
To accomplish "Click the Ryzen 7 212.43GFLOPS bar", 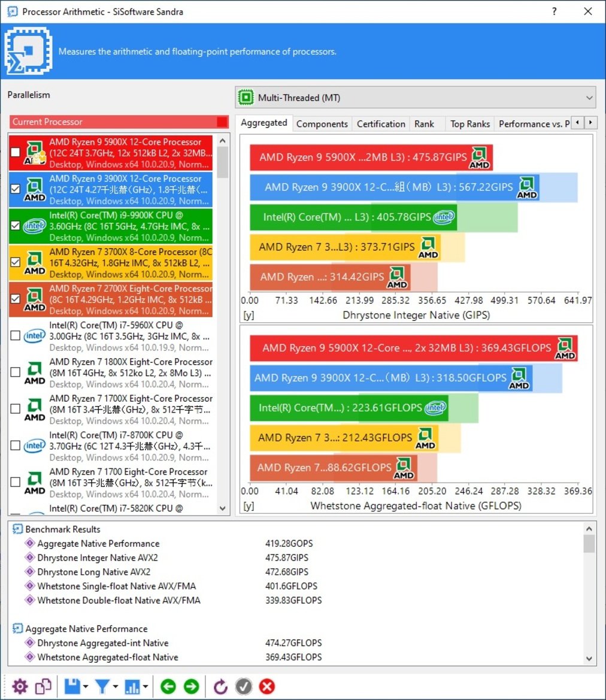I will [x=344, y=438].
